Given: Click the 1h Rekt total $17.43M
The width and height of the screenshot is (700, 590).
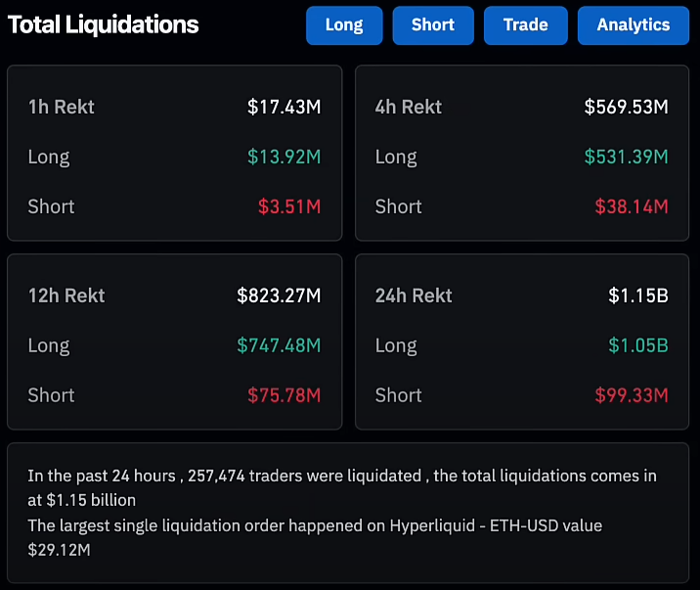Looking at the screenshot, I should (x=284, y=107).
